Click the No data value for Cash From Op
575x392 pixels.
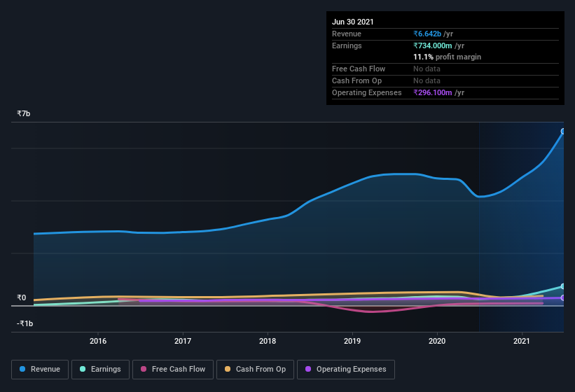point(427,81)
